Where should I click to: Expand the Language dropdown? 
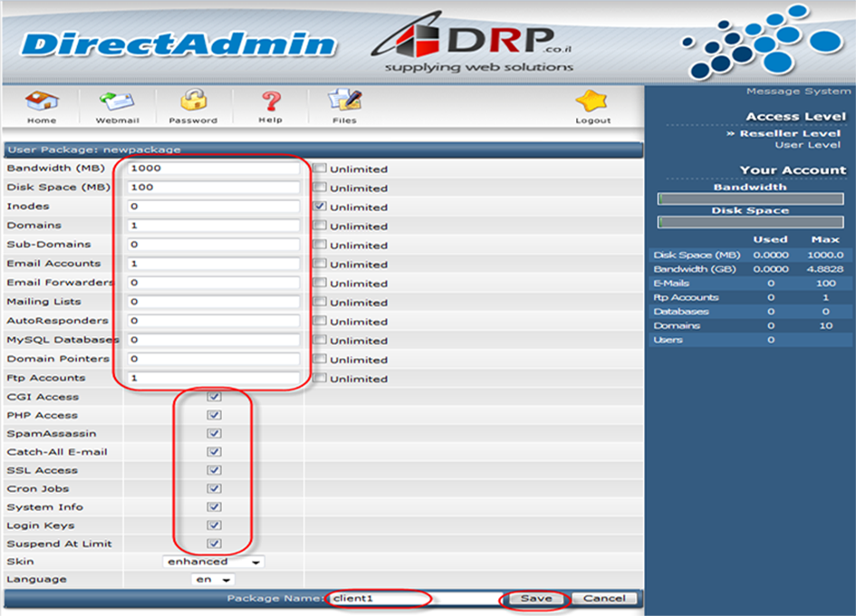(x=215, y=580)
